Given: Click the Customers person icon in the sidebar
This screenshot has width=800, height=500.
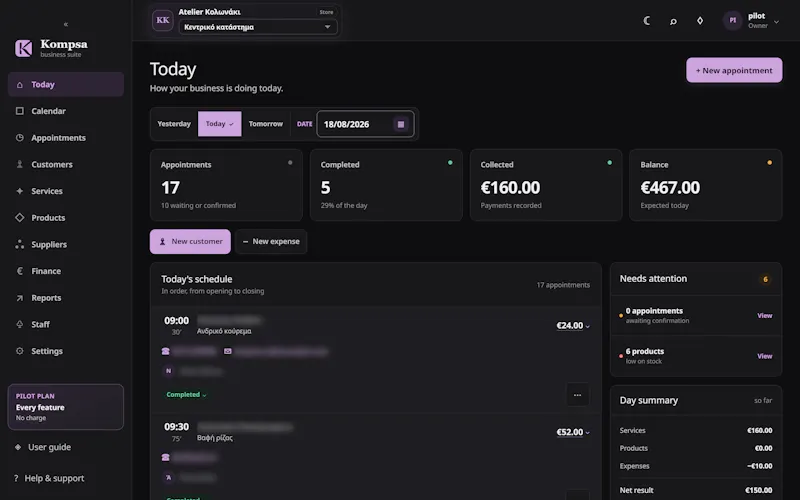Looking at the screenshot, I should (x=19, y=164).
